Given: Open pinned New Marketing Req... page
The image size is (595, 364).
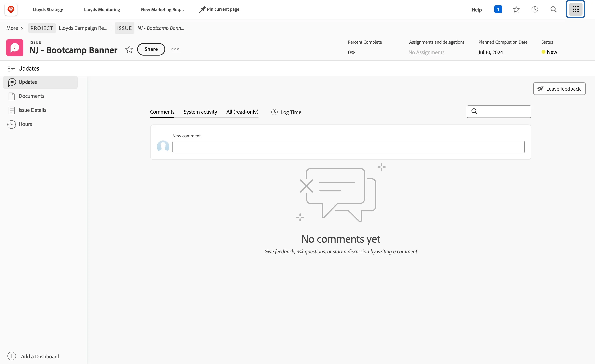Looking at the screenshot, I should 162,10.
